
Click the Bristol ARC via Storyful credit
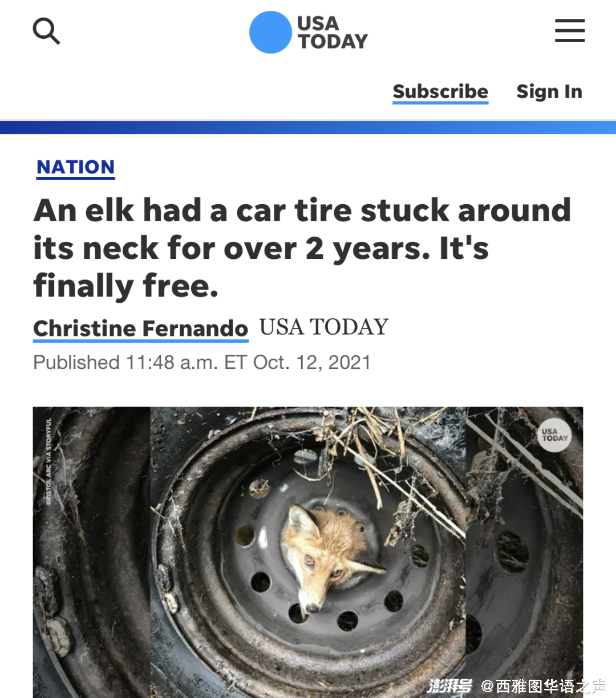pyautogui.click(x=48, y=461)
